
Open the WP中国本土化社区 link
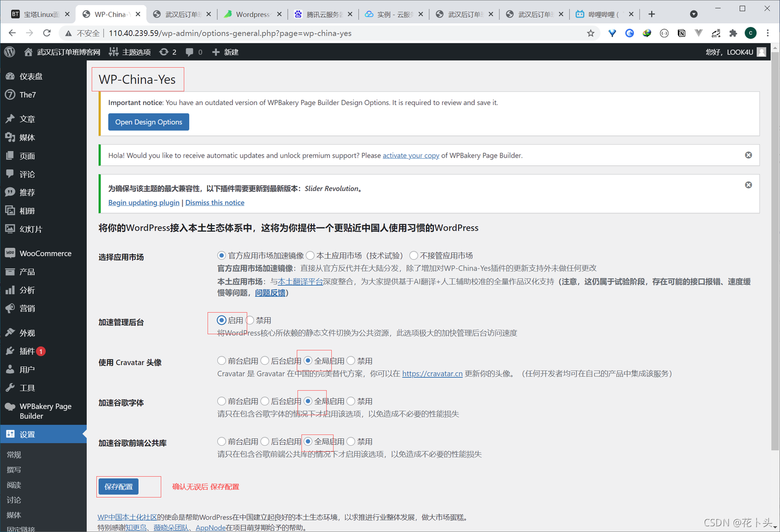(127, 517)
